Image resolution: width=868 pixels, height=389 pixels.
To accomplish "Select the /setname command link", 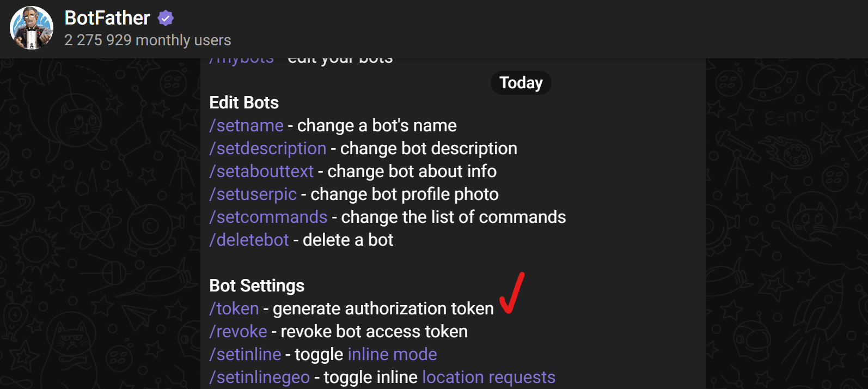I will pyautogui.click(x=247, y=126).
